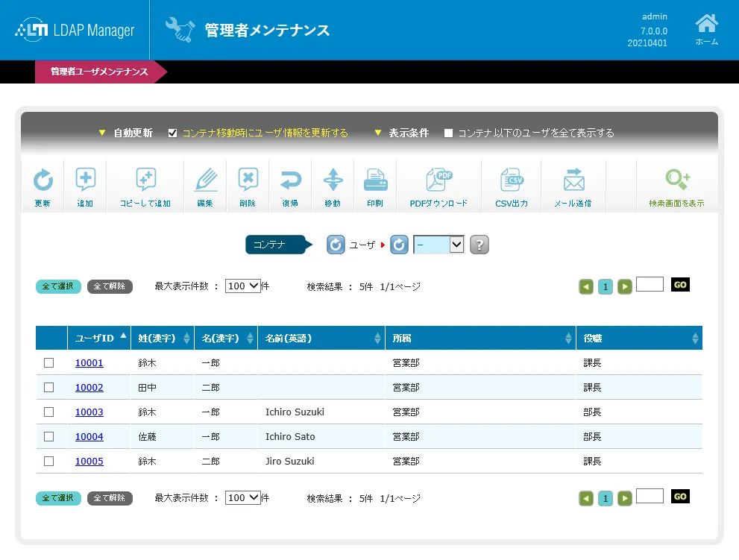Sort by 姓(漢字) column header
The width and height of the screenshot is (739, 560).
coord(163,338)
